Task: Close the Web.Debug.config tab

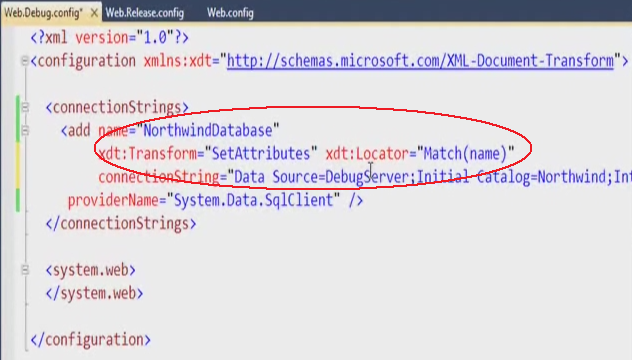Action: [x=94, y=13]
